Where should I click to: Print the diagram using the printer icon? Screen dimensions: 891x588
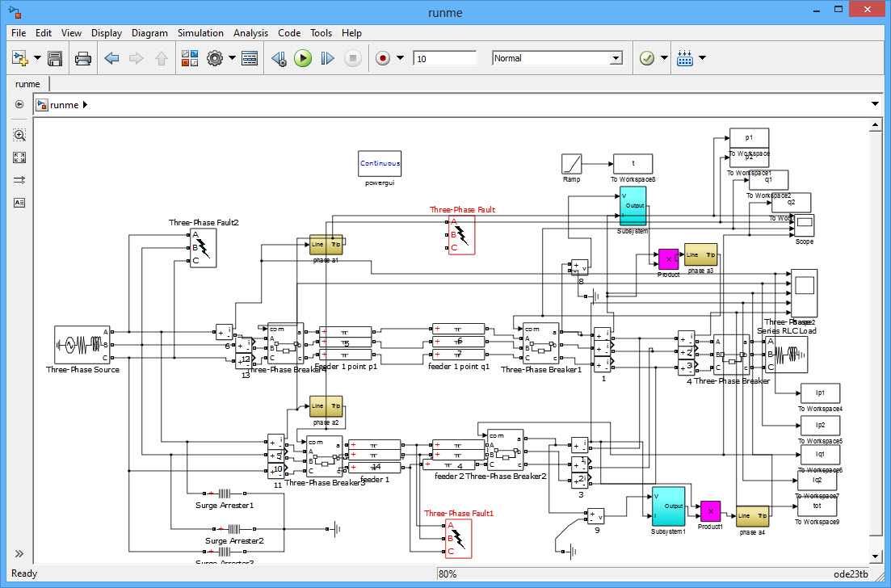click(83, 58)
